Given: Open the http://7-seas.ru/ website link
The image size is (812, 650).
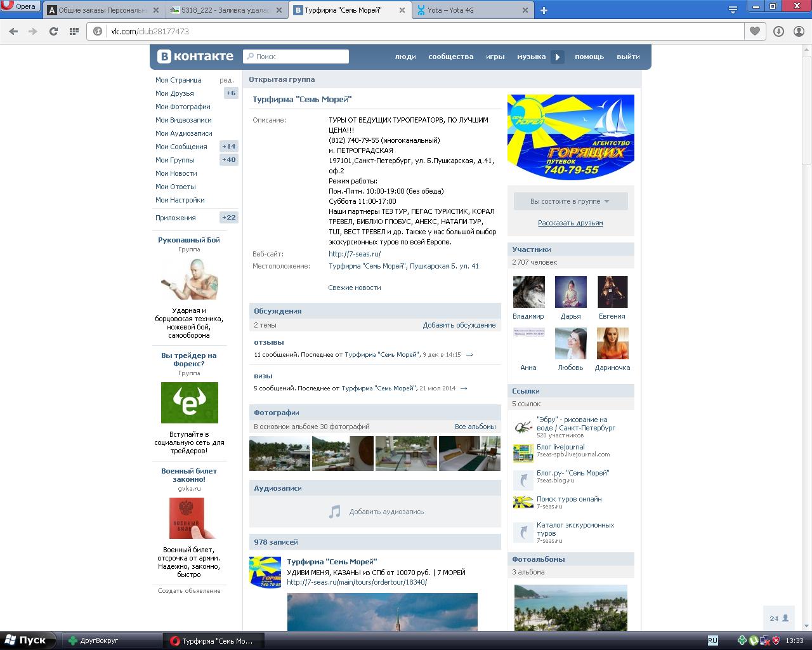Looking at the screenshot, I should pyautogui.click(x=355, y=254).
